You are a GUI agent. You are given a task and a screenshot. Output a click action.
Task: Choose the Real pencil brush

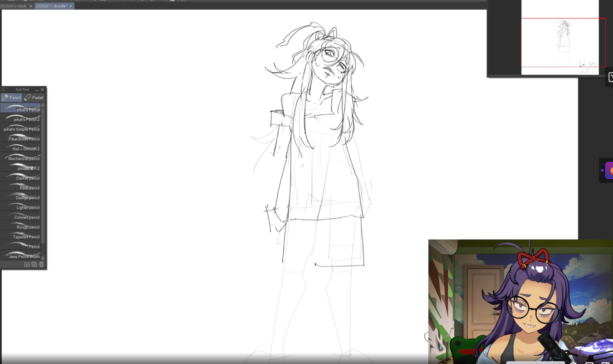coord(20,187)
